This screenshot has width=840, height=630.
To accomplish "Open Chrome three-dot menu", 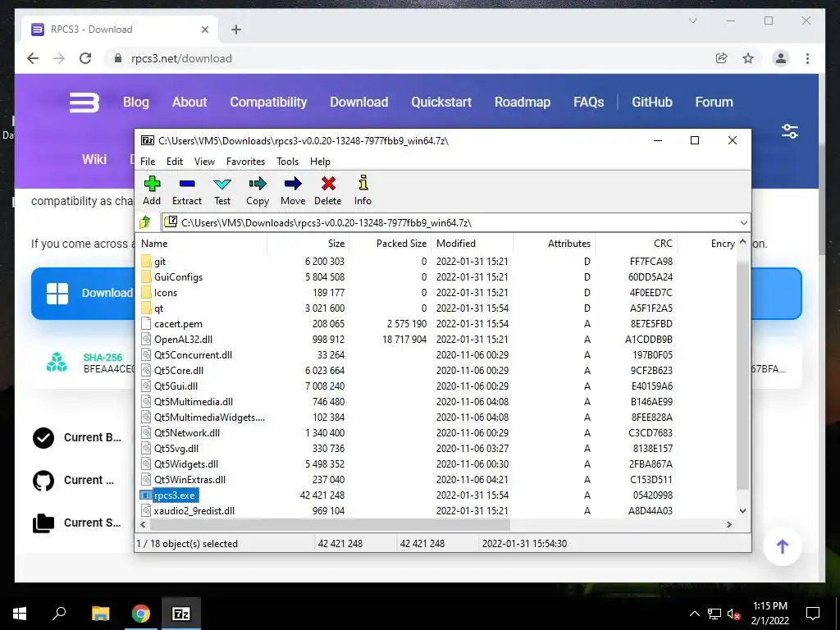I will pyautogui.click(x=807, y=58).
